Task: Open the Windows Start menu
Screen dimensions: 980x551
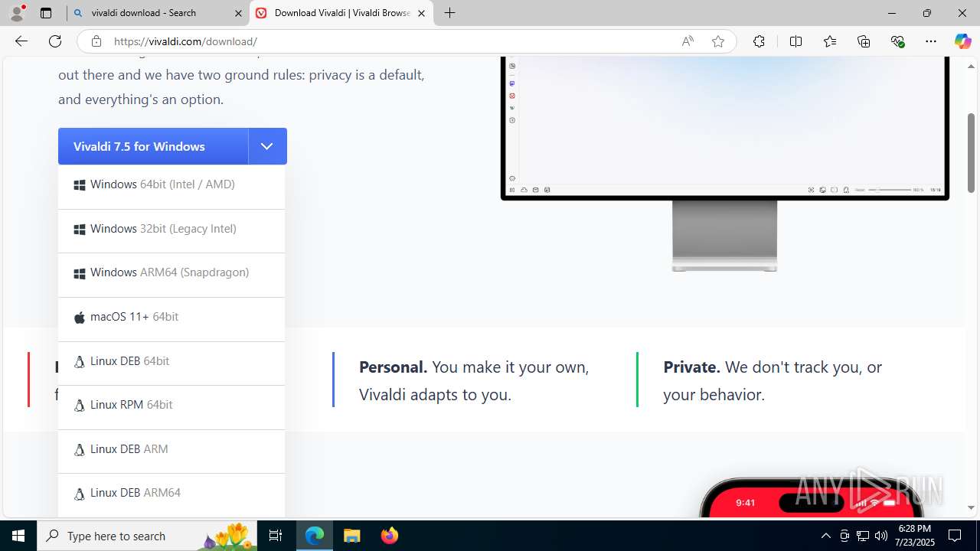Action: [x=18, y=536]
